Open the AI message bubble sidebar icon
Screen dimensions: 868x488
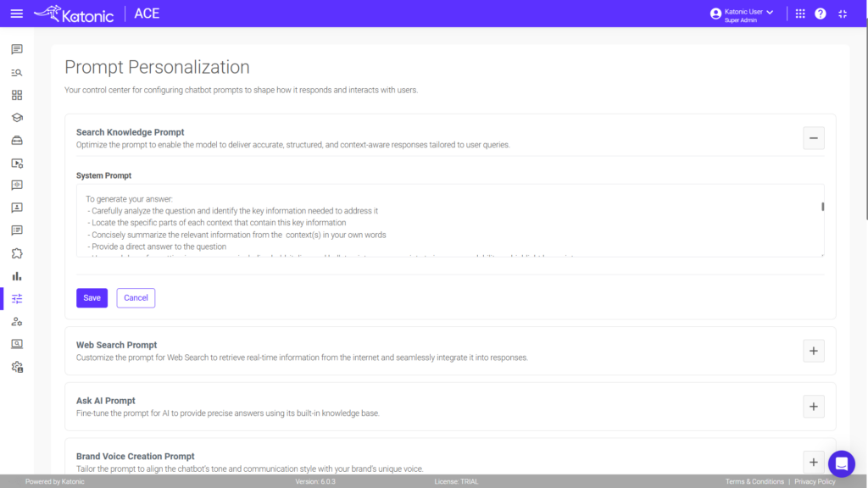[17, 186]
